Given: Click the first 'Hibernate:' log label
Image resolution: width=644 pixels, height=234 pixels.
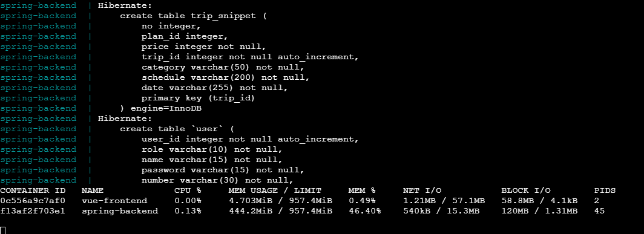Looking at the screenshot, I should [125, 6].
